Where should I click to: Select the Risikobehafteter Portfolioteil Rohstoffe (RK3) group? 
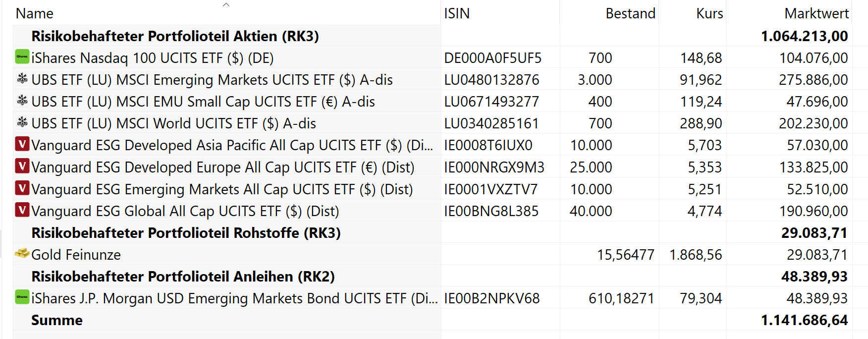(186, 233)
